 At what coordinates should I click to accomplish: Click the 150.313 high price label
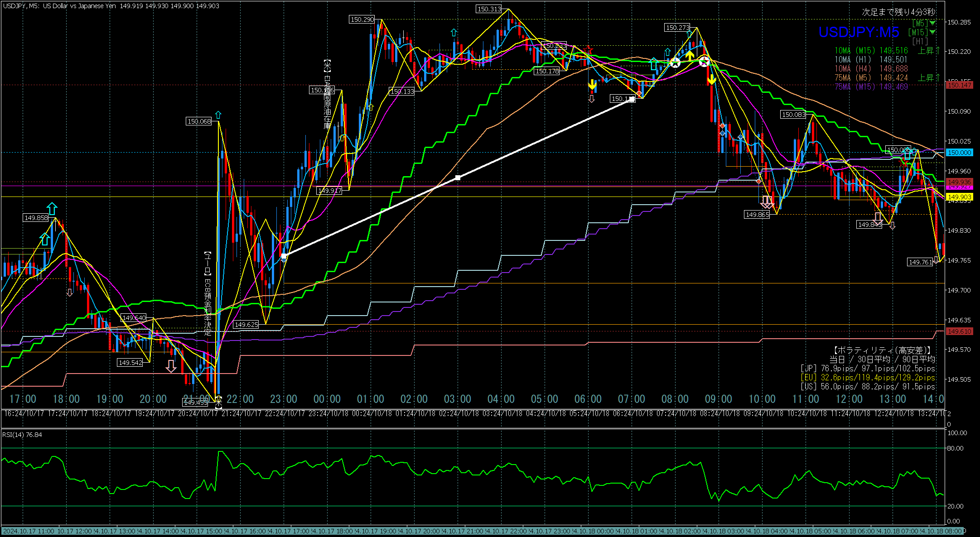(x=489, y=9)
